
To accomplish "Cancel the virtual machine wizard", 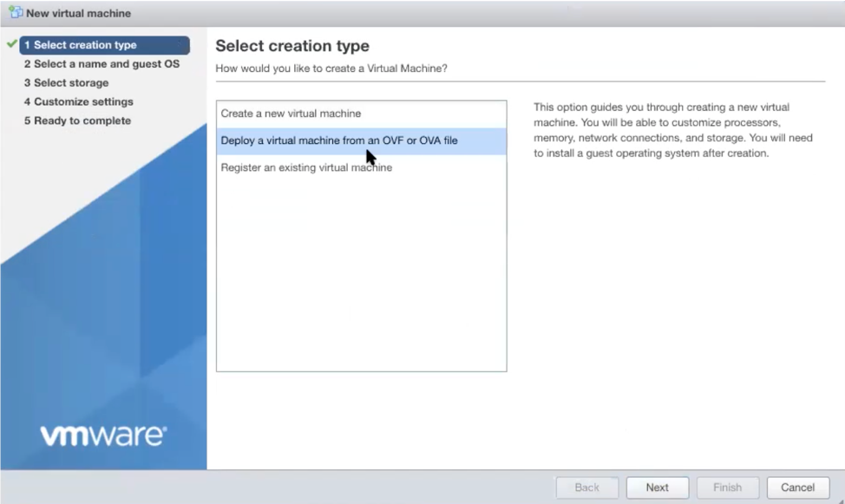I will [x=797, y=487].
